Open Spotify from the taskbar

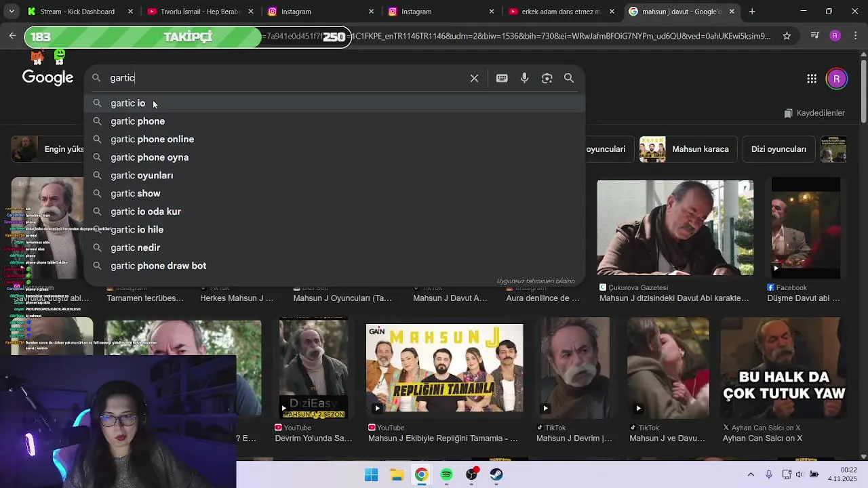click(446, 474)
